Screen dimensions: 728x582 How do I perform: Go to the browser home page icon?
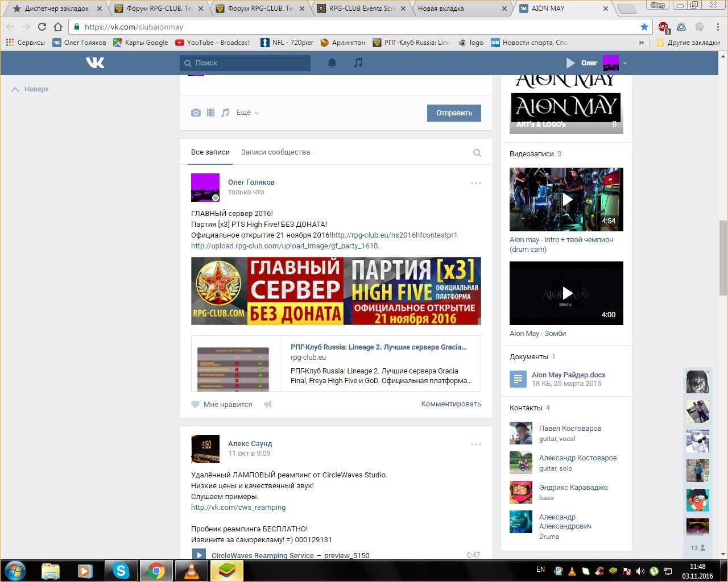tap(58, 27)
